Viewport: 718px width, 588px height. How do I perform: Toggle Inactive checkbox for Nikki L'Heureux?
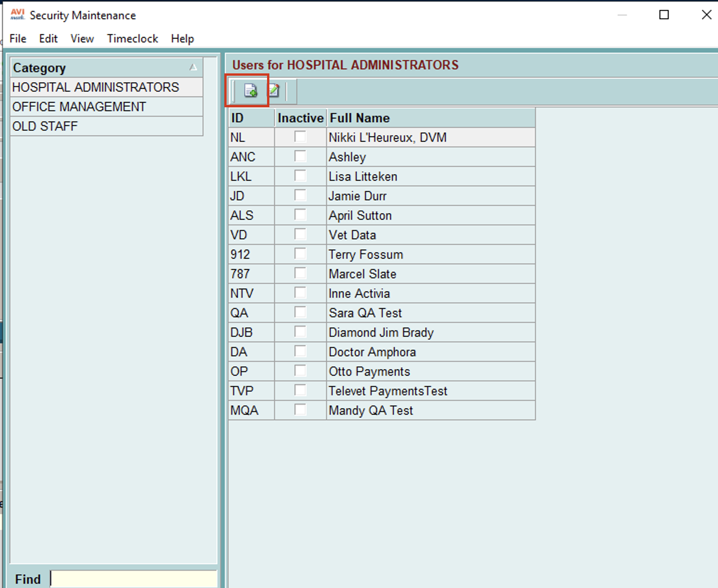[x=300, y=137]
